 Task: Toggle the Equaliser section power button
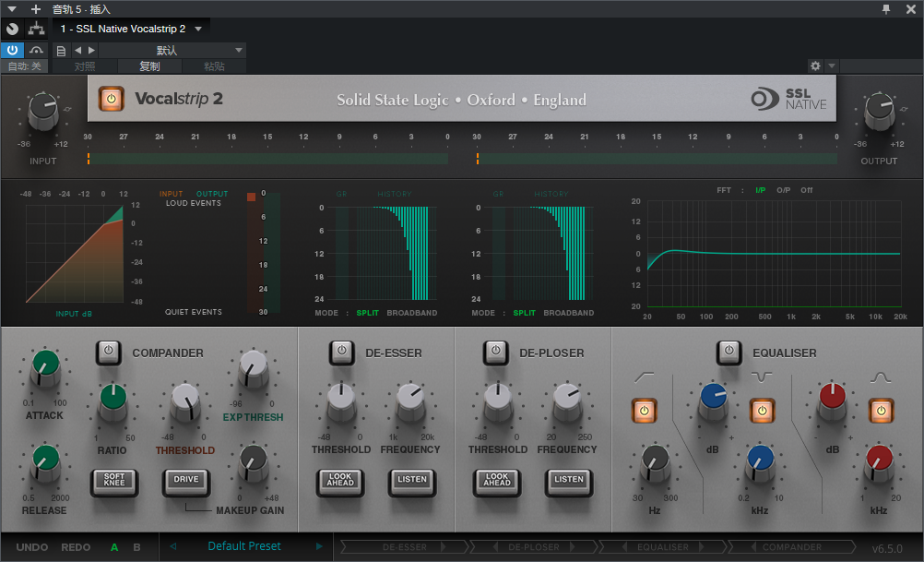[x=729, y=353]
